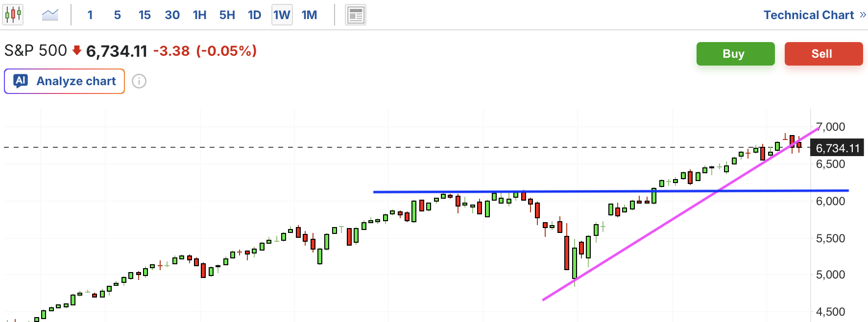
Task: Click the red down arrow beside S&P 500
Action: pos(77,50)
